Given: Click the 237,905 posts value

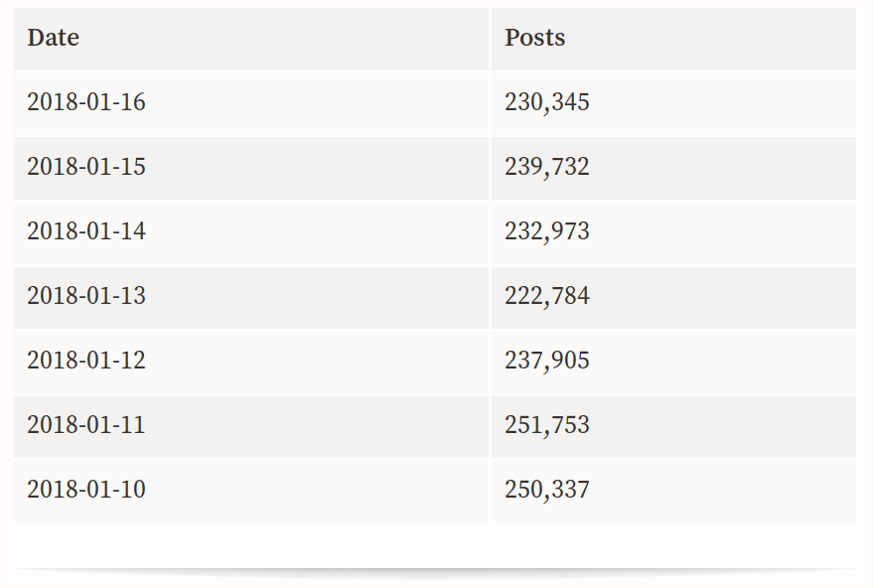Looking at the screenshot, I should 546,361.
